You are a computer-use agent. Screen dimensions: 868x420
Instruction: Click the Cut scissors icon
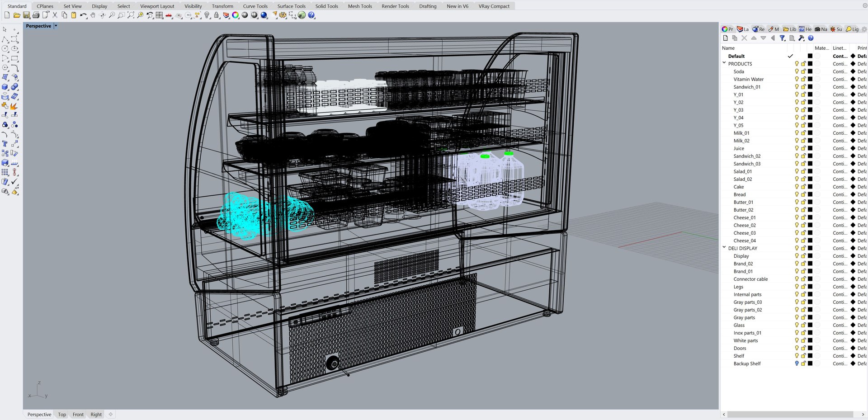pyautogui.click(x=55, y=15)
